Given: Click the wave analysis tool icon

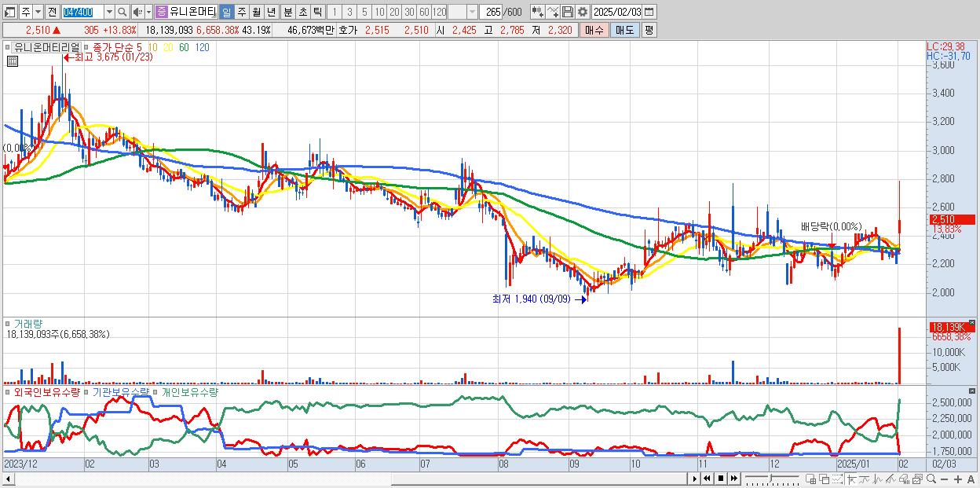Looking at the screenshot, I should coord(878,479).
